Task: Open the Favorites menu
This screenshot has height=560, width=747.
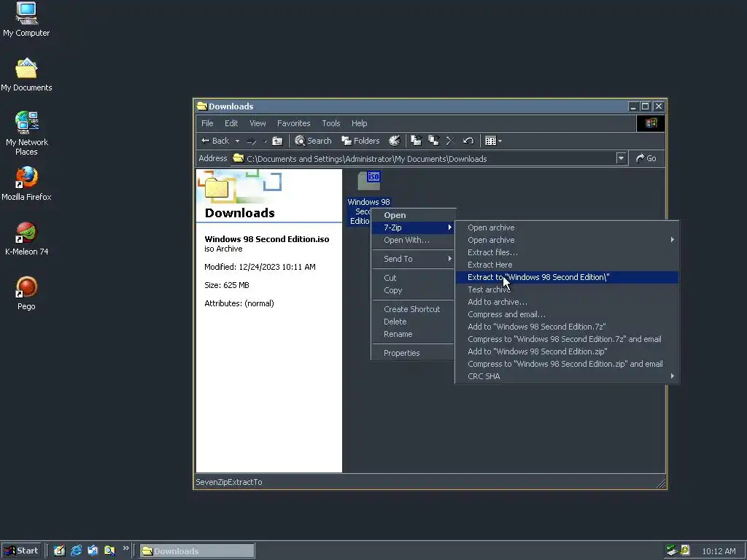Action: pyautogui.click(x=293, y=123)
